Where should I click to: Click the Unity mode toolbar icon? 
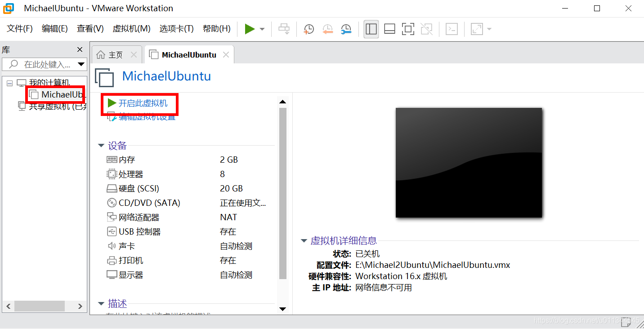click(426, 29)
